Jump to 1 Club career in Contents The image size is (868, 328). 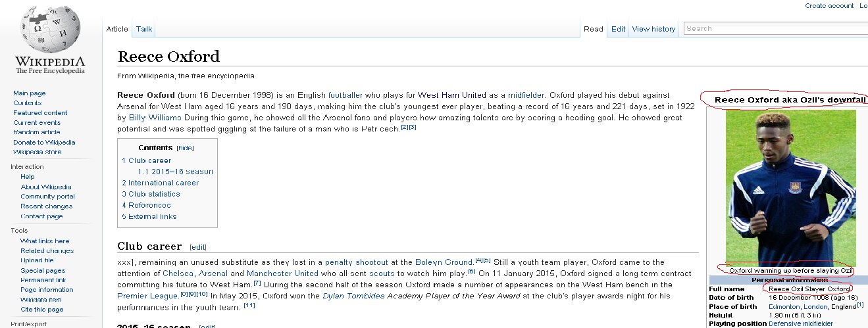point(146,160)
